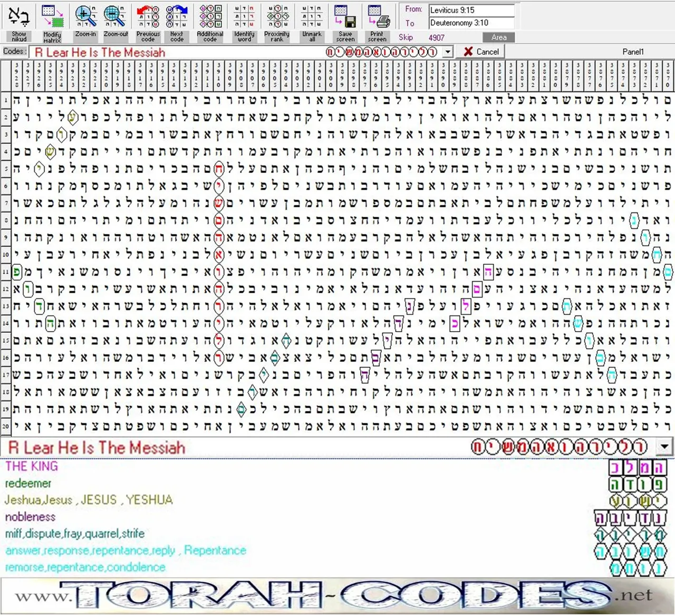Select the Identify word tool
The image size is (675, 616).
[x=244, y=17]
